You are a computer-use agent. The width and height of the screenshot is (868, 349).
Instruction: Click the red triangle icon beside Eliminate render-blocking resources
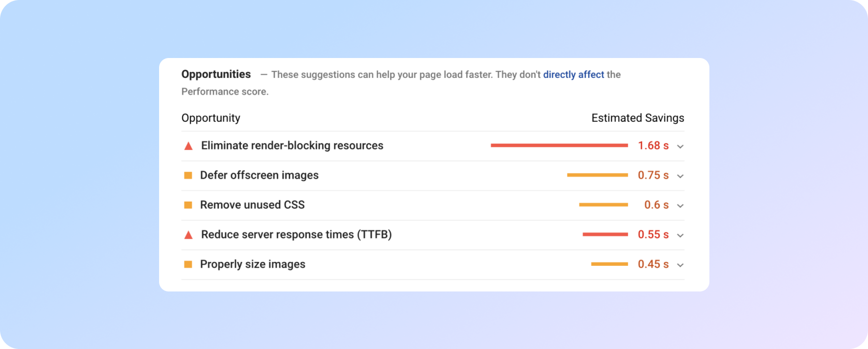(188, 145)
